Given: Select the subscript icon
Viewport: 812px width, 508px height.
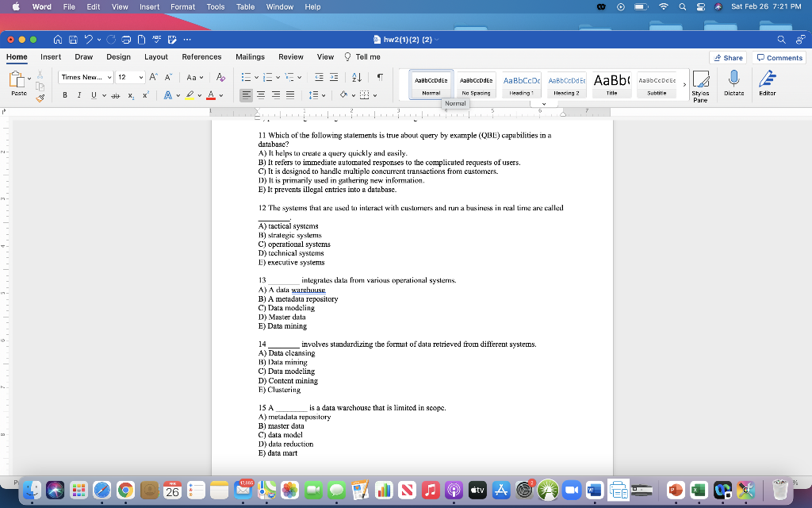Looking at the screenshot, I should click(x=132, y=94).
